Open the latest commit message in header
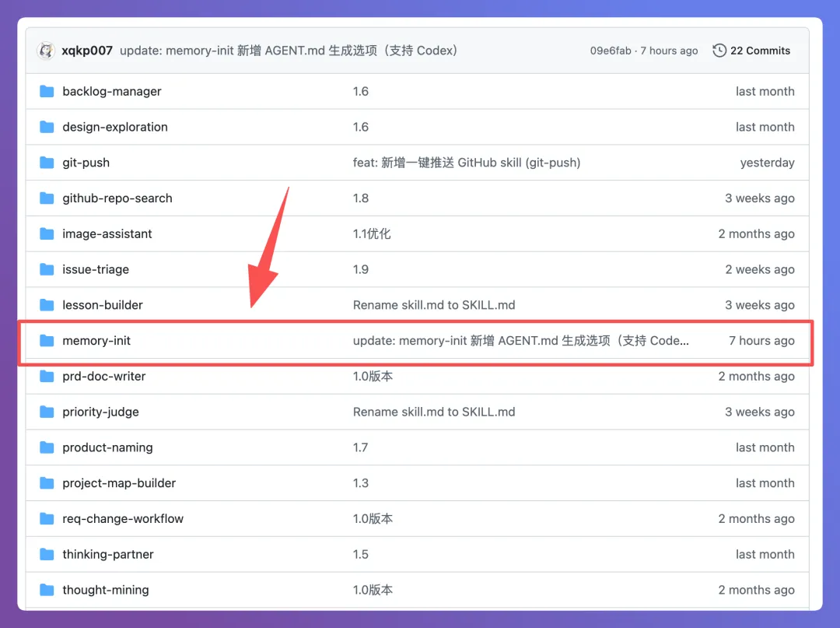The height and width of the screenshot is (628, 840). (x=289, y=51)
